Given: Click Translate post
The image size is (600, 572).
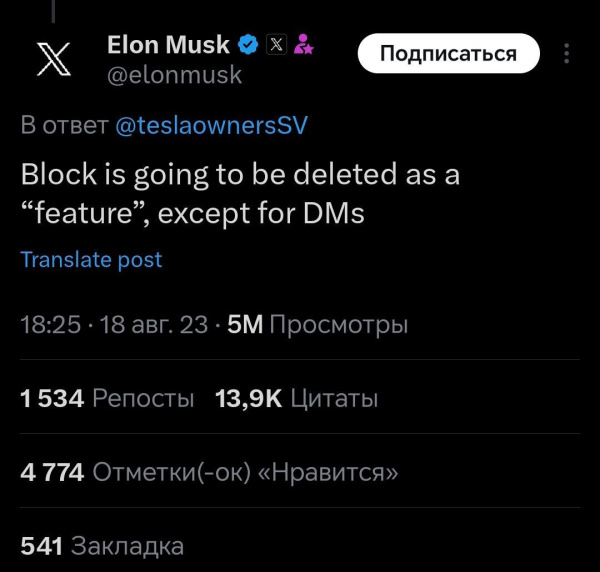Looking at the screenshot, I should click(x=91, y=260).
